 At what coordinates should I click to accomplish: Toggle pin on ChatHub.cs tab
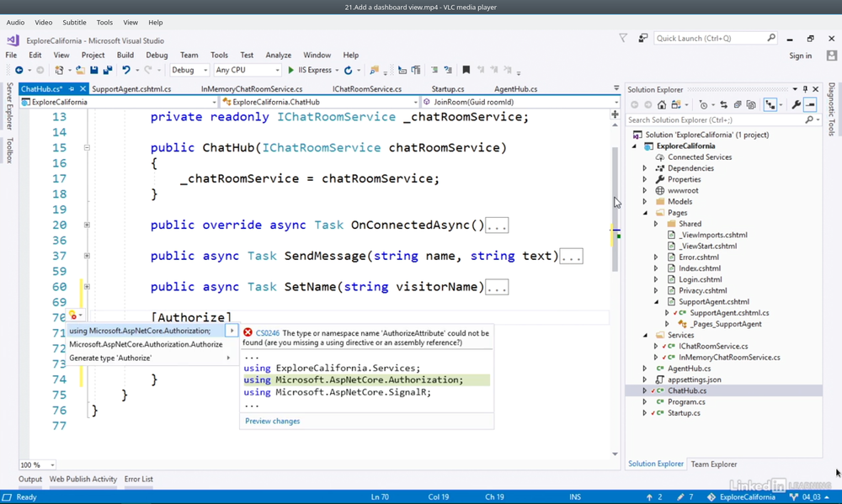pyautogui.click(x=72, y=89)
